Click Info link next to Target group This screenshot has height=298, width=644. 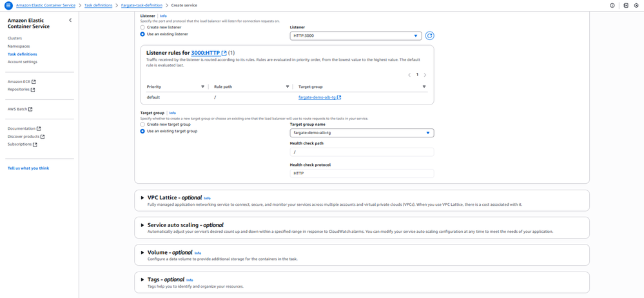(173, 113)
